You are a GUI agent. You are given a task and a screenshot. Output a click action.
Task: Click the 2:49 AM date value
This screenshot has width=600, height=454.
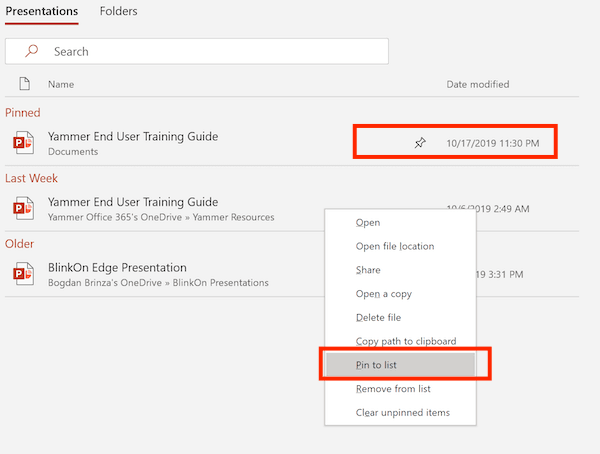coord(488,209)
